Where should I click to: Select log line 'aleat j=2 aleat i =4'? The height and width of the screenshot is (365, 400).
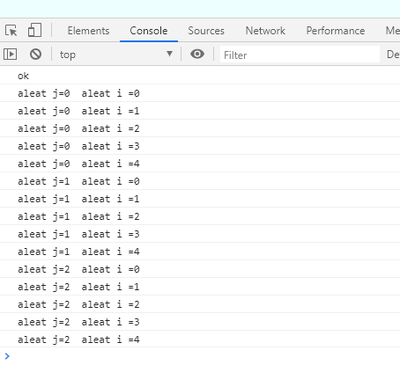(x=200, y=340)
